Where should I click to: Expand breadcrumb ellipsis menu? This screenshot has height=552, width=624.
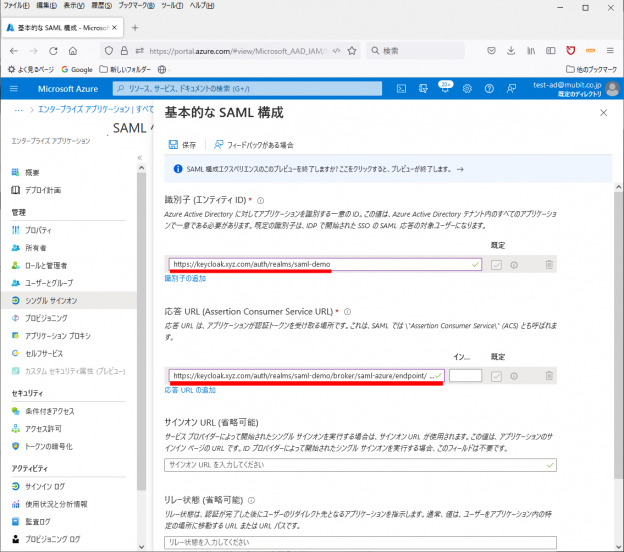(18, 110)
